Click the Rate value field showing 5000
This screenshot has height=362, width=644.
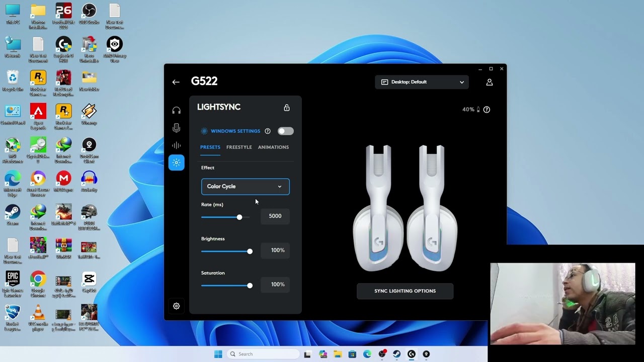[x=275, y=216]
